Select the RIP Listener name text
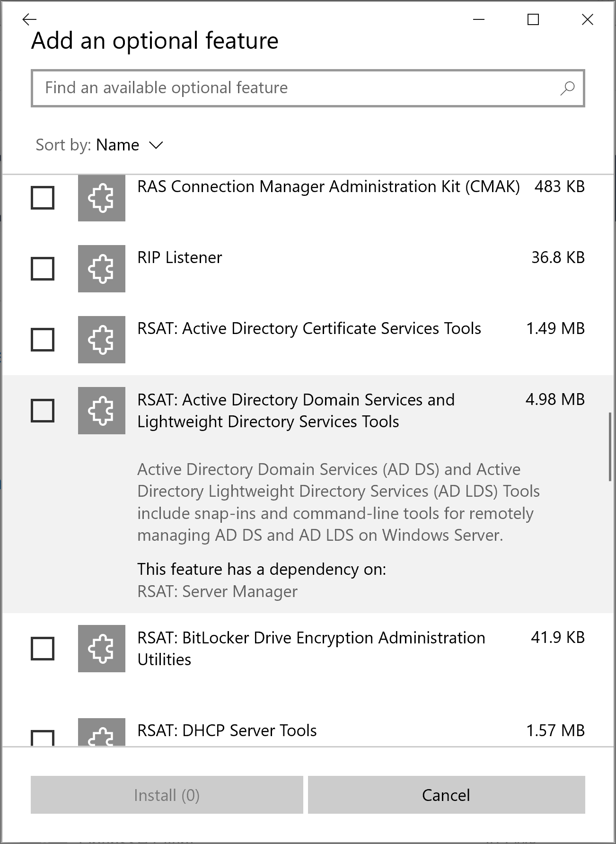Image resolution: width=616 pixels, height=844 pixels. [x=180, y=257]
